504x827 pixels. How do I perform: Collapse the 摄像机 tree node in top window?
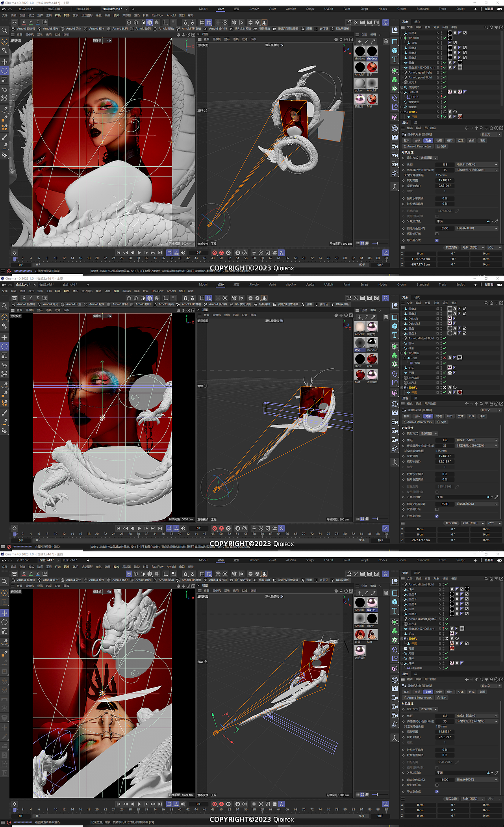point(402,112)
